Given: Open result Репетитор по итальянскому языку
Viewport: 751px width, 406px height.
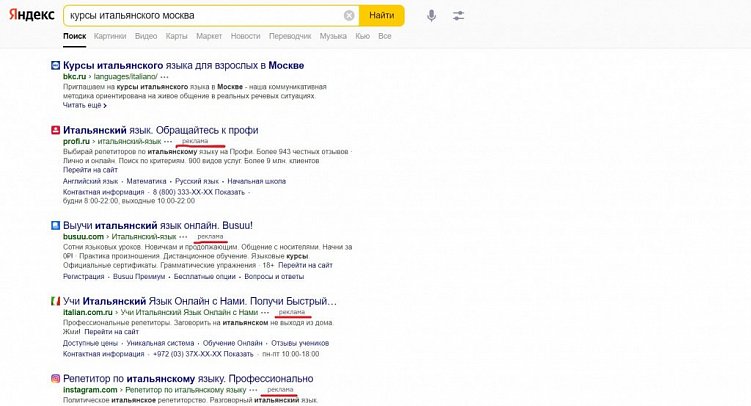Looking at the screenshot, I should tap(188, 378).
